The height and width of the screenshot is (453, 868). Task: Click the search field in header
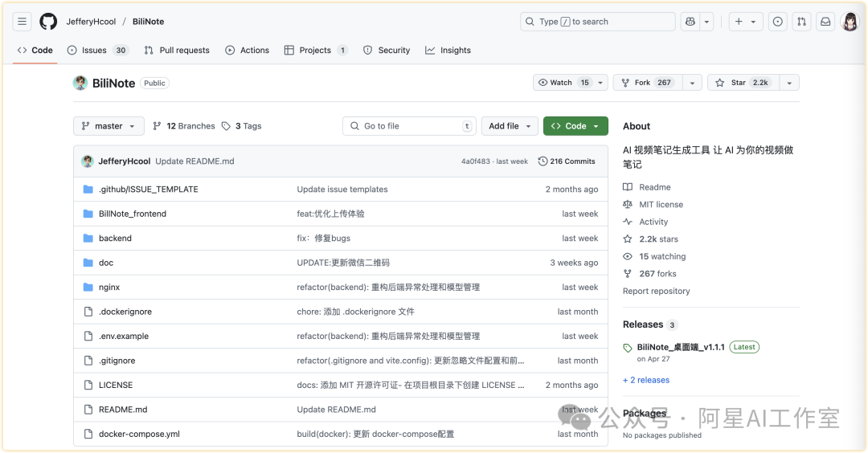[x=598, y=22]
